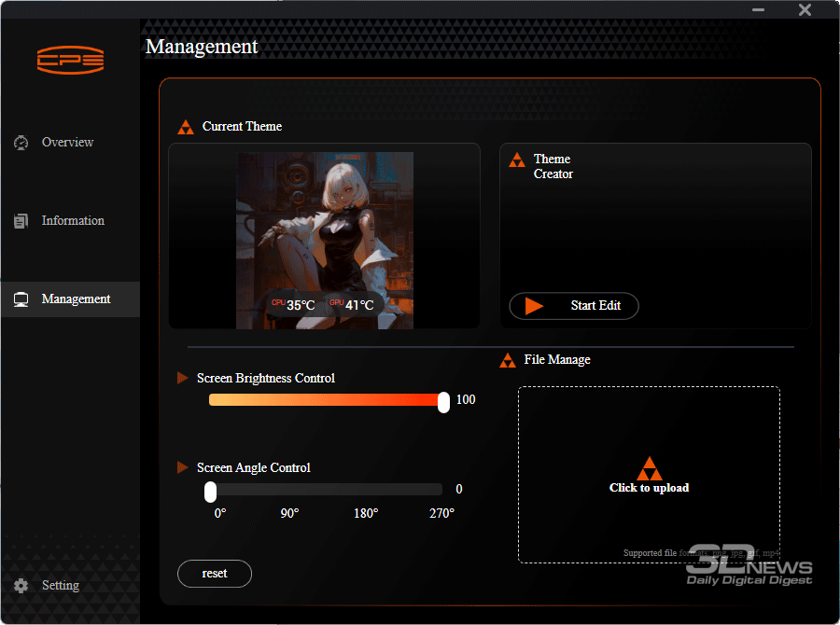This screenshot has height=625, width=840.
Task: Click the Screen Brightness Control label
Action: coord(266,378)
